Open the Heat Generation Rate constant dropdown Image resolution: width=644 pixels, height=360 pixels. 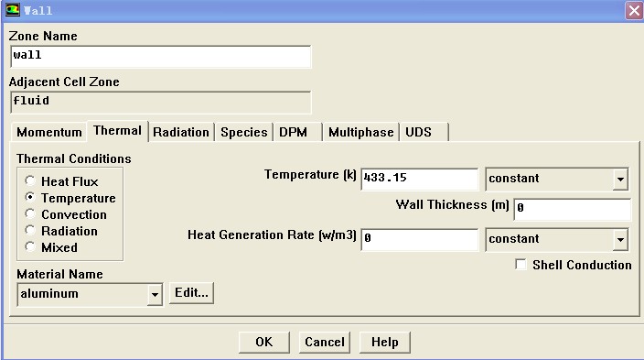620,239
